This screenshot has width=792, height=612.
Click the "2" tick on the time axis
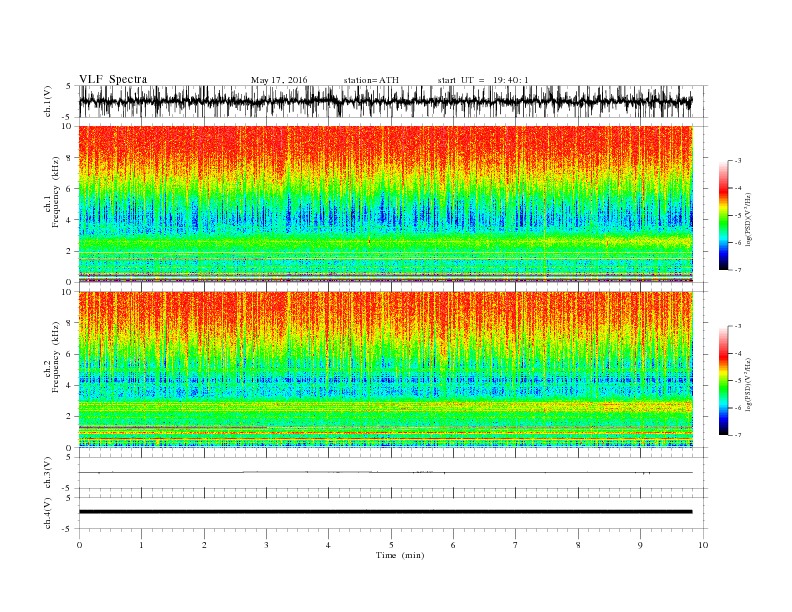click(x=204, y=545)
